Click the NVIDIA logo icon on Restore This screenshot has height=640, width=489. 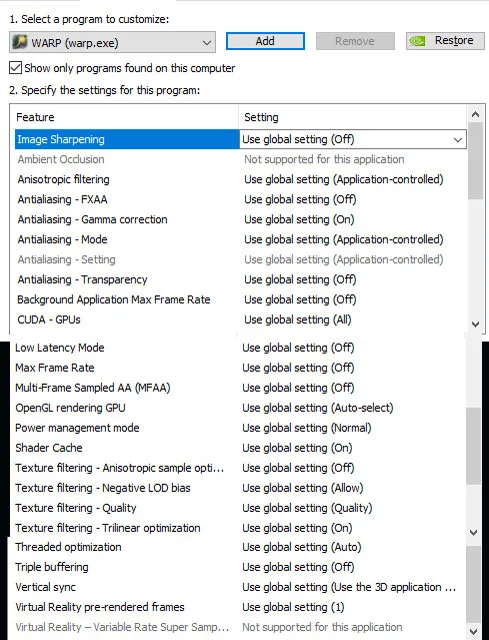[x=418, y=41]
